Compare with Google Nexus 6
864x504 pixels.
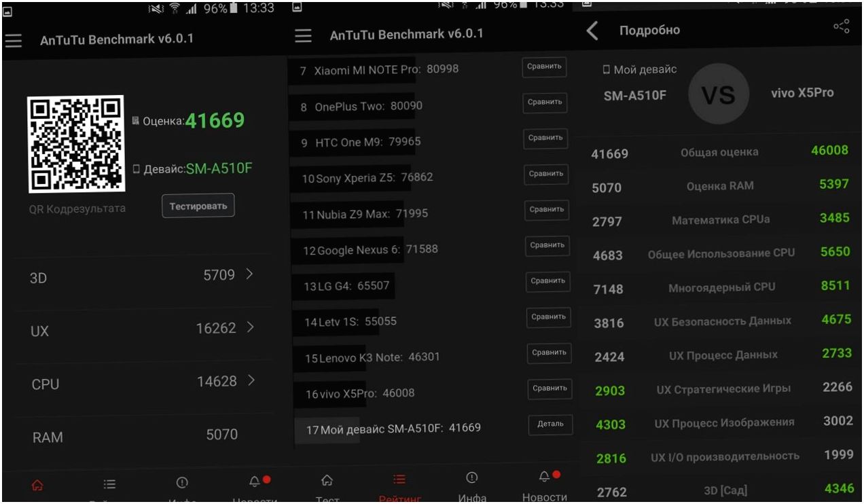click(x=548, y=245)
